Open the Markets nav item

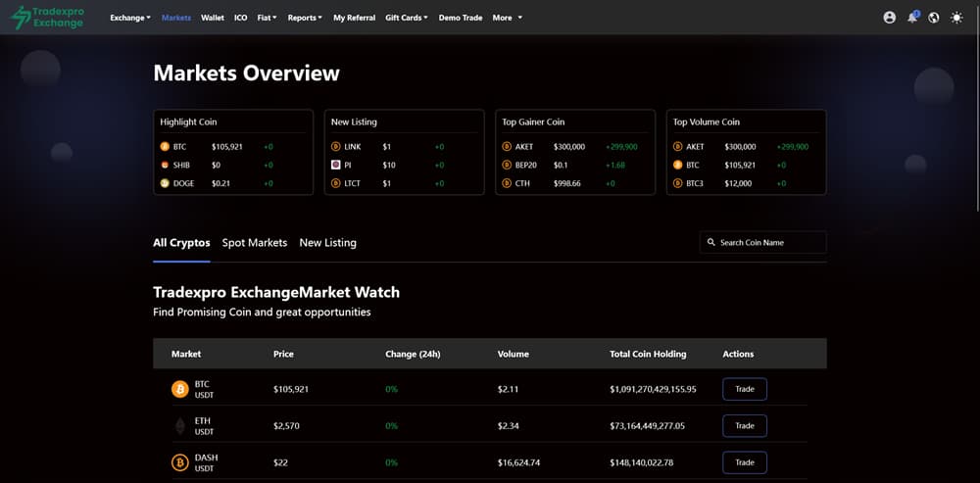point(176,18)
